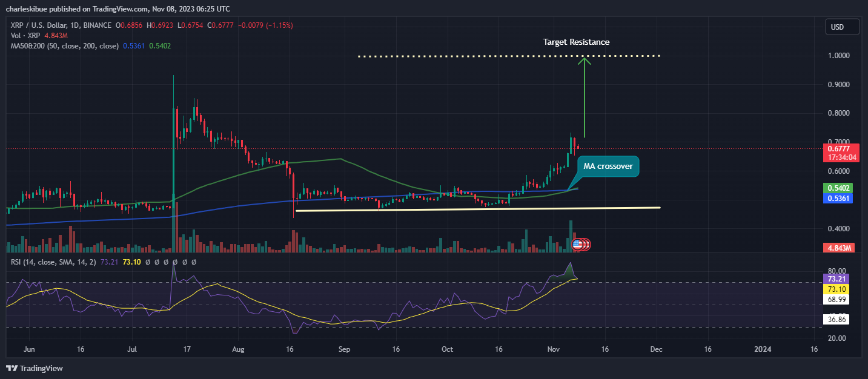This screenshot has height=379, width=868.
Task: Click the white 68.99 RSI axis label
Action: [838, 300]
